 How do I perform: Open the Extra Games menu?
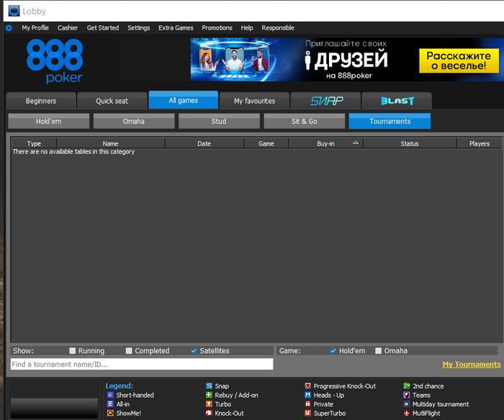[x=176, y=28]
